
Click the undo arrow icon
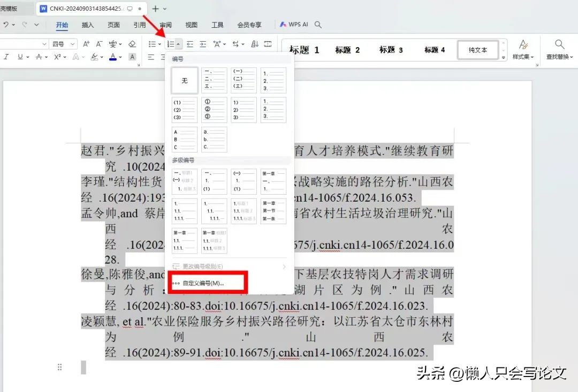coord(6,24)
